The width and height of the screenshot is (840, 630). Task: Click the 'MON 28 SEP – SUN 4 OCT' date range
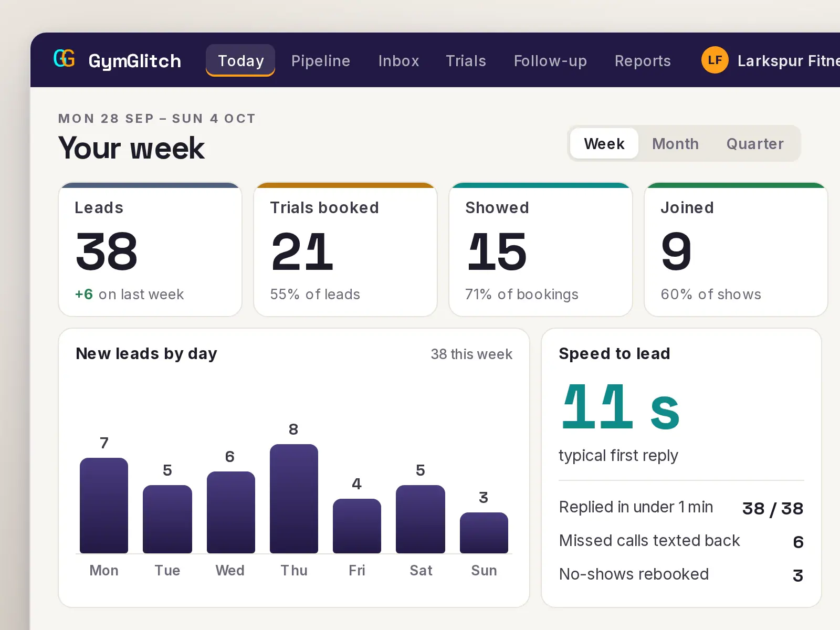click(x=156, y=119)
